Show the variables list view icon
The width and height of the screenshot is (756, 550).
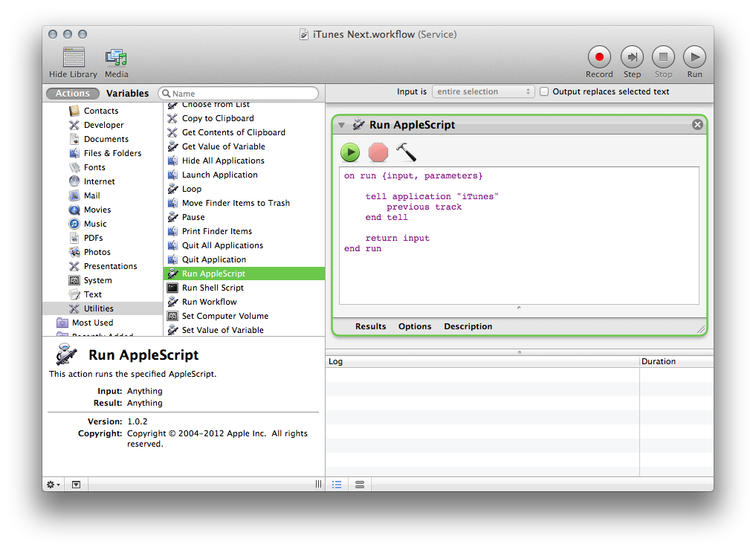tap(360, 485)
